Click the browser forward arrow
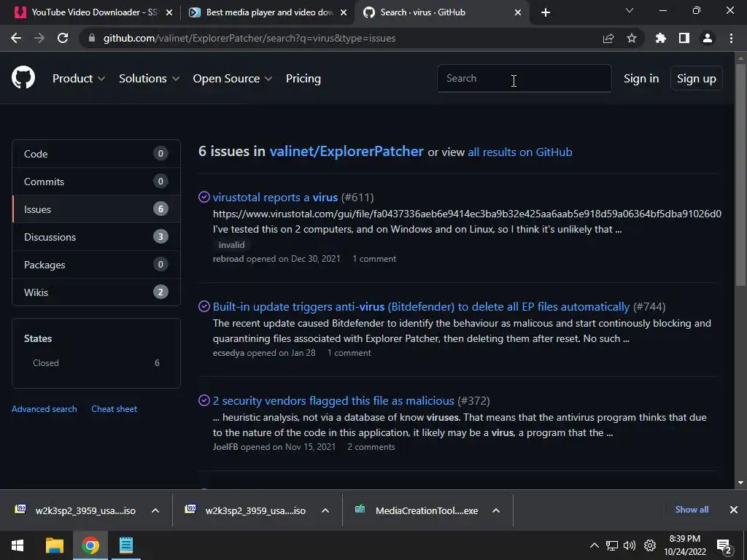The height and width of the screenshot is (560, 747). tap(39, 38)
